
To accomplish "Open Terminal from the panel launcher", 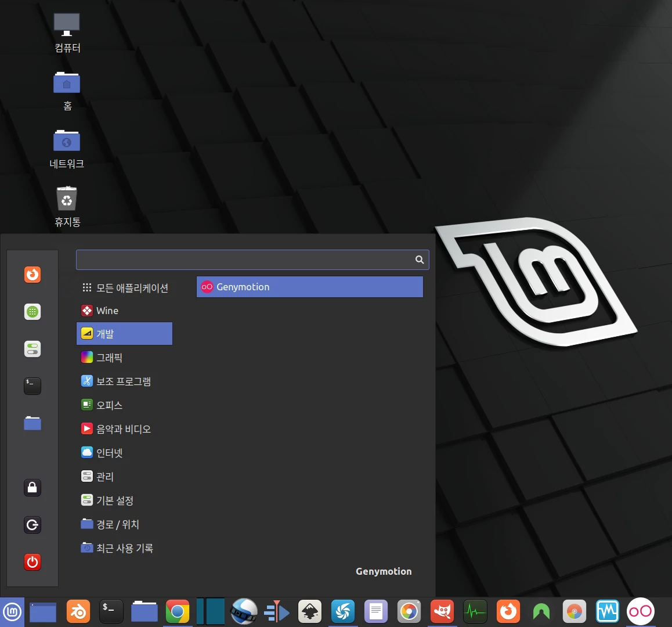I will point(111,612).
